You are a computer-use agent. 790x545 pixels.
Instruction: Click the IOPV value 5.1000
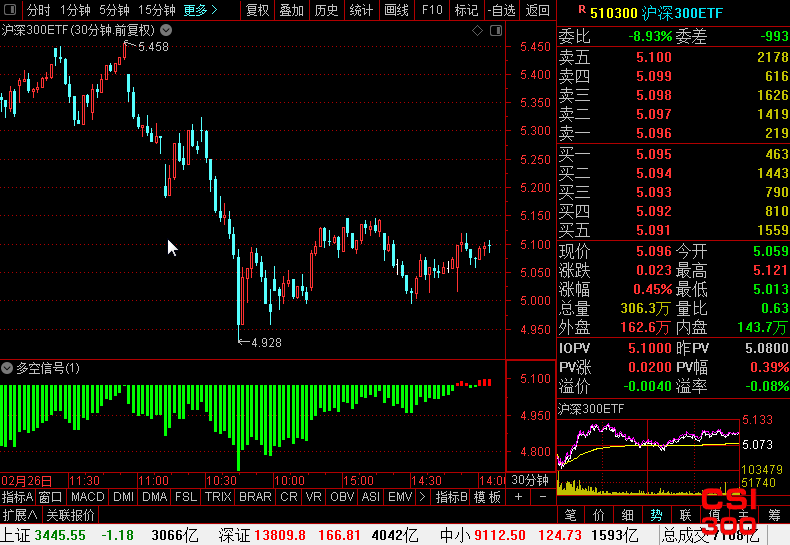(650, 348)
